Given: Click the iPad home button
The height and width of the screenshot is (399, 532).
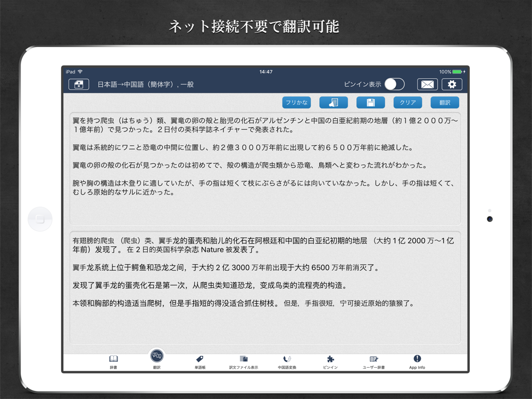Looking at the screenshot, I should [x=40, y=219].
